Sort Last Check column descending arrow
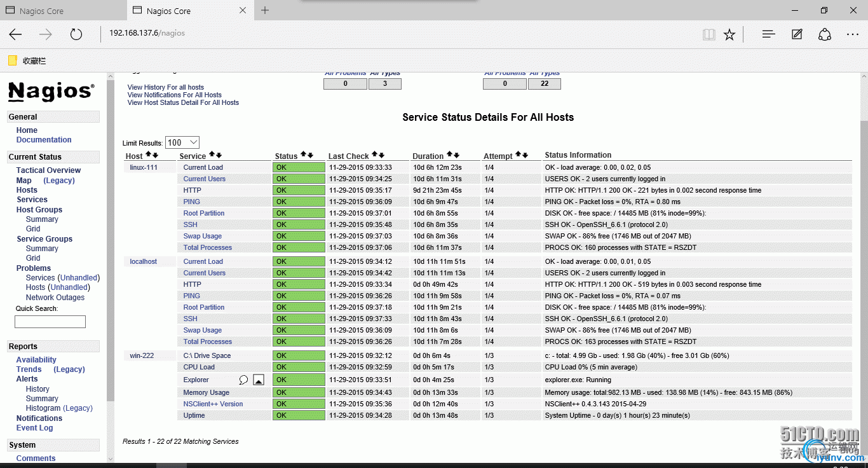The width and height of the screenshot is (868, 468). click(x=381, y=155)
